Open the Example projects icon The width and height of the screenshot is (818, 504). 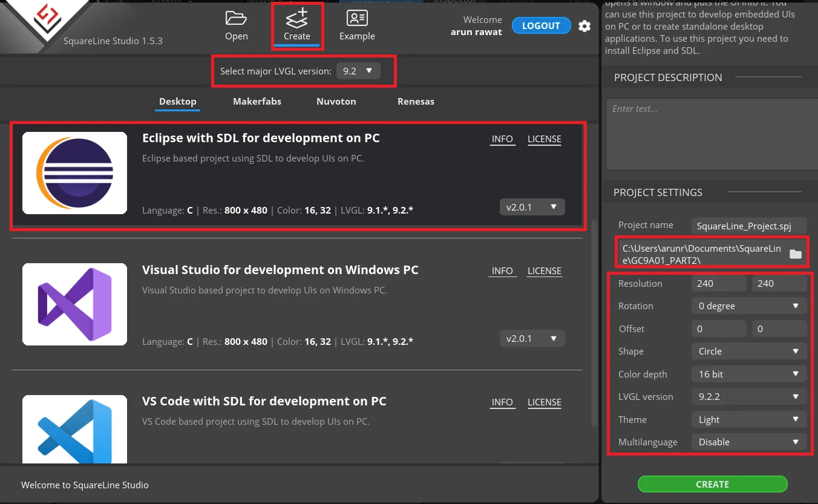coord(357,25)
